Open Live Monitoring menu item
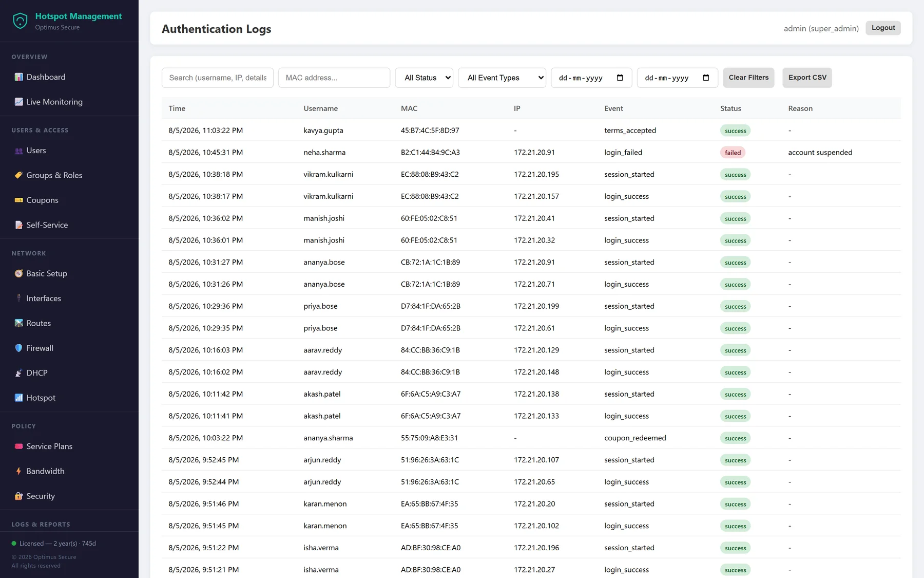 click(x=54, y=102)
